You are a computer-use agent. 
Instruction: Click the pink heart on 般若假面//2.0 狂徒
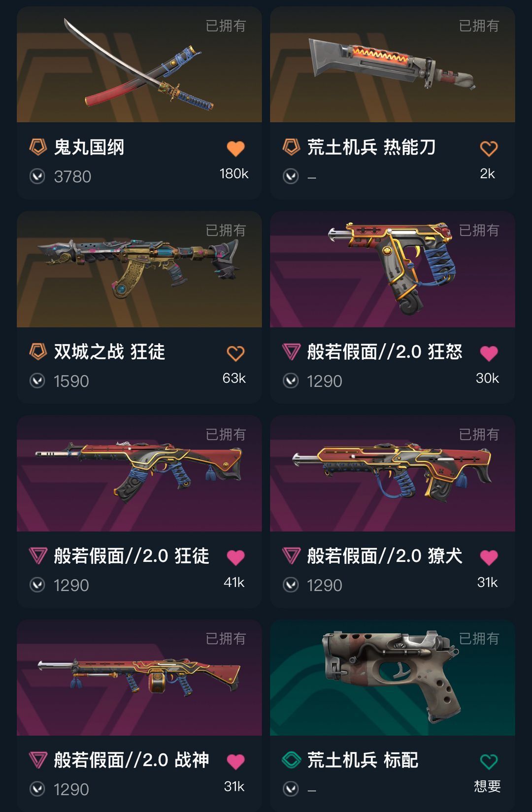235,557
